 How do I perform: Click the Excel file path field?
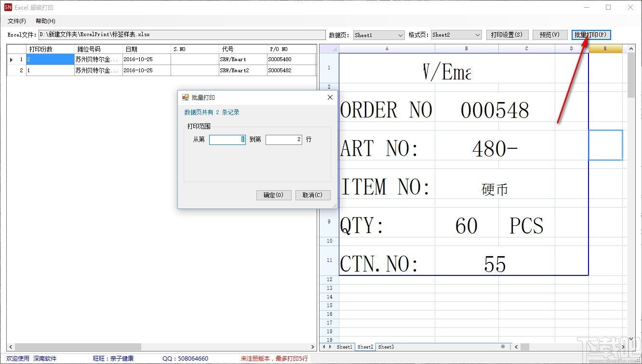click(182, 35)
